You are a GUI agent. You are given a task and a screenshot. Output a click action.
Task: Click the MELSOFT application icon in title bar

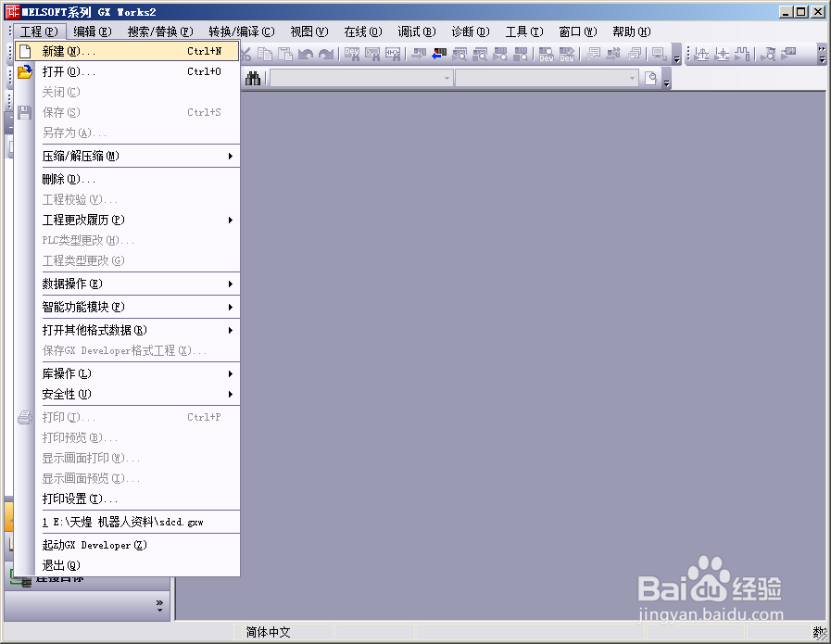(12, 12)
